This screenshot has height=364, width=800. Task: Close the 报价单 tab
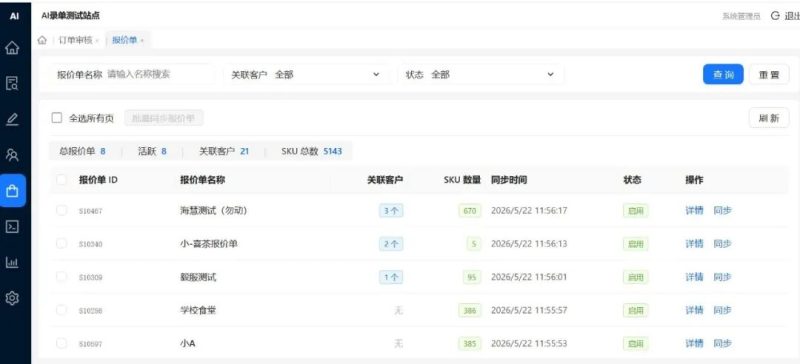click(x=142, y=41)
